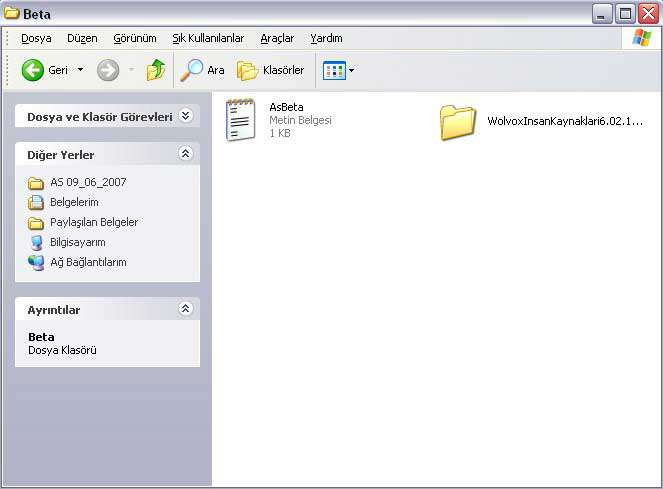This screenshot has height=489, width=663.
Task: Click the Ağ Bağlantılarım network icon
Action: point(36,262)
